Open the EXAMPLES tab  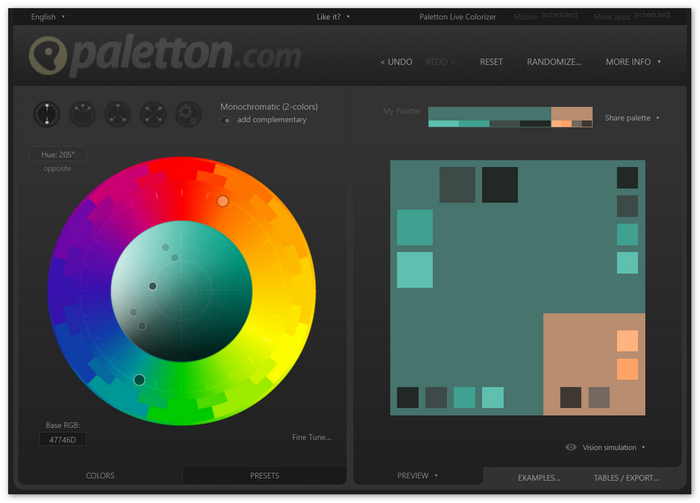coord(539,478)
